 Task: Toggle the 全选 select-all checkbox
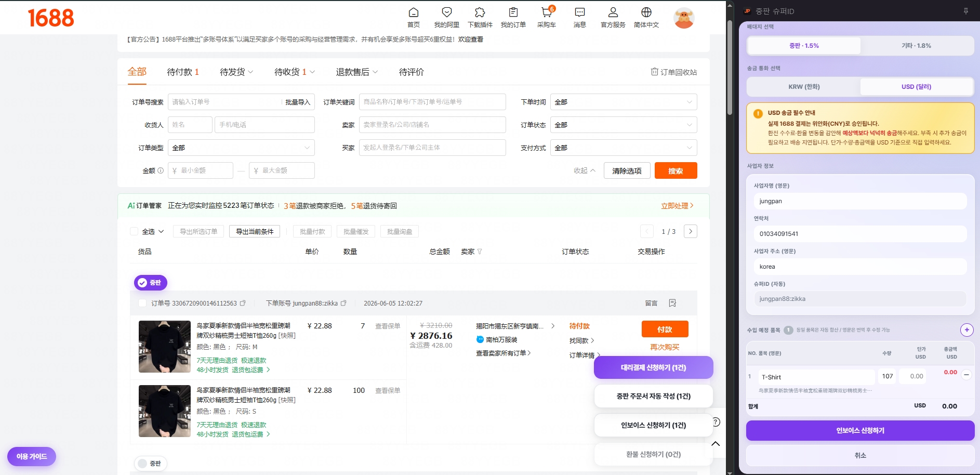point(134,231)
